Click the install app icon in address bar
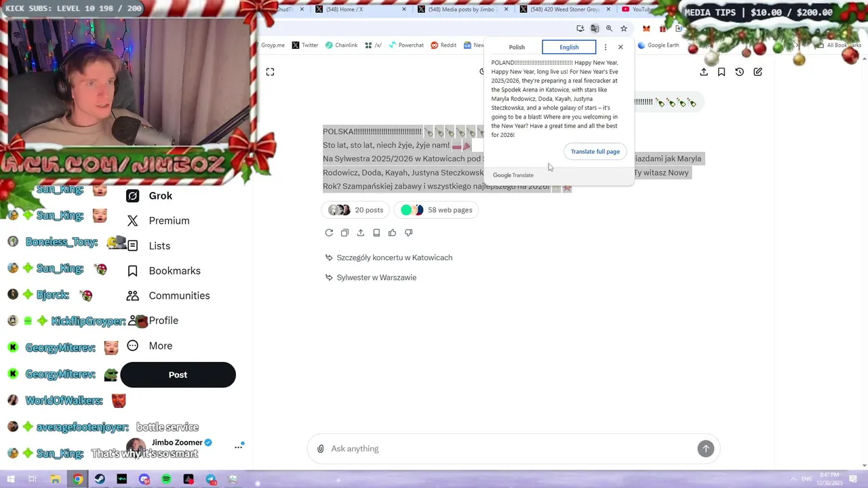This screenshot has width=868, height=488. click(580, 28)
